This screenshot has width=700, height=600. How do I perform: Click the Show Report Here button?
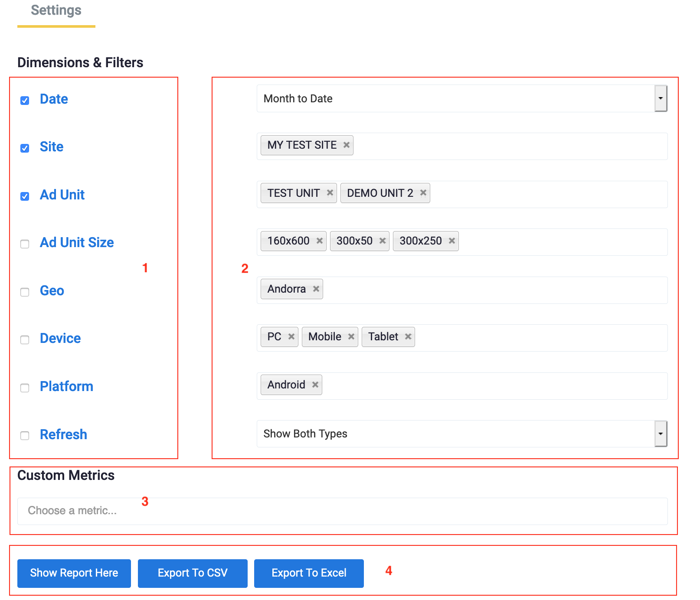74,573
